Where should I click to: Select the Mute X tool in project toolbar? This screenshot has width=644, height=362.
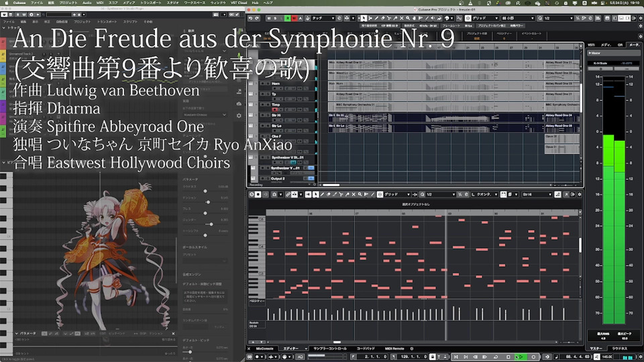click(x=402, y=19)
